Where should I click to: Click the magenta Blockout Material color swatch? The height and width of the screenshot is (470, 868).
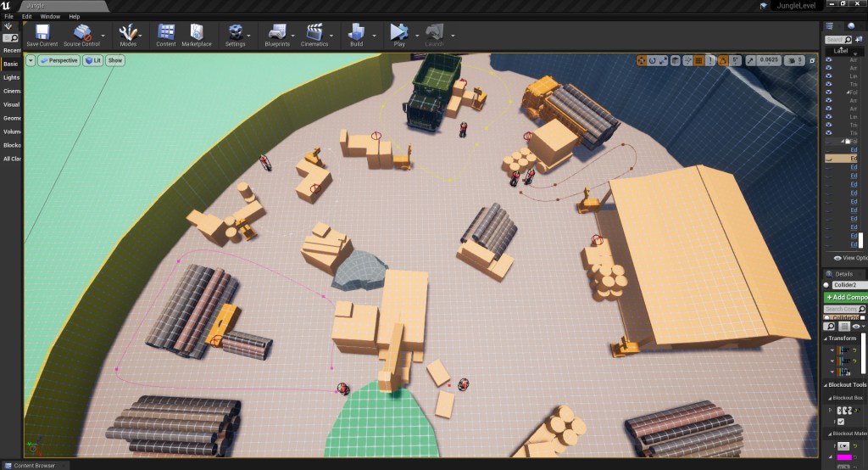click(x=843, y=458)
